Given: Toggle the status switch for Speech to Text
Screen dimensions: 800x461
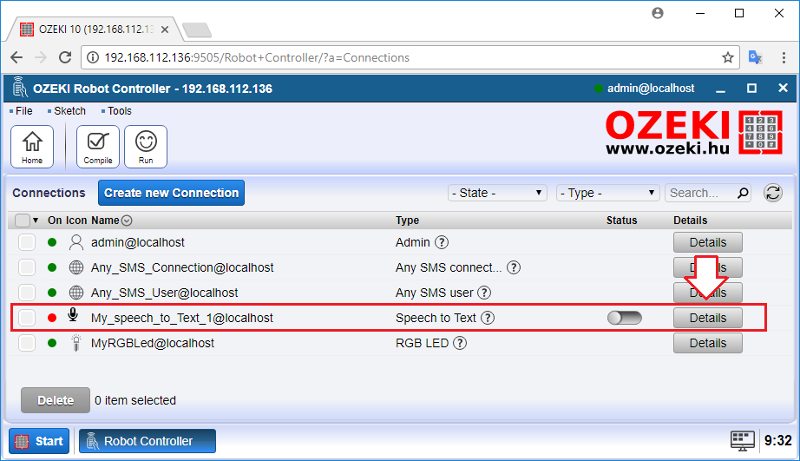Looking at the screenshot, I should click(624, 318).
